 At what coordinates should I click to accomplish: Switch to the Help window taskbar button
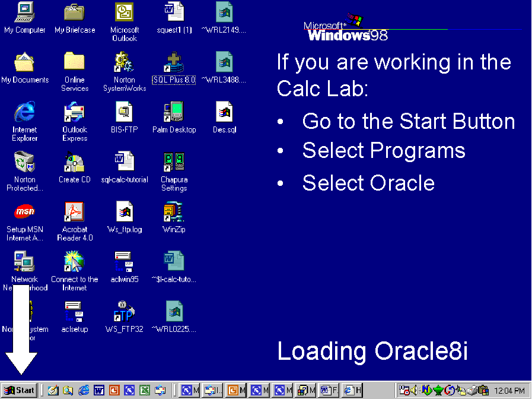click(x=307, y=391)
